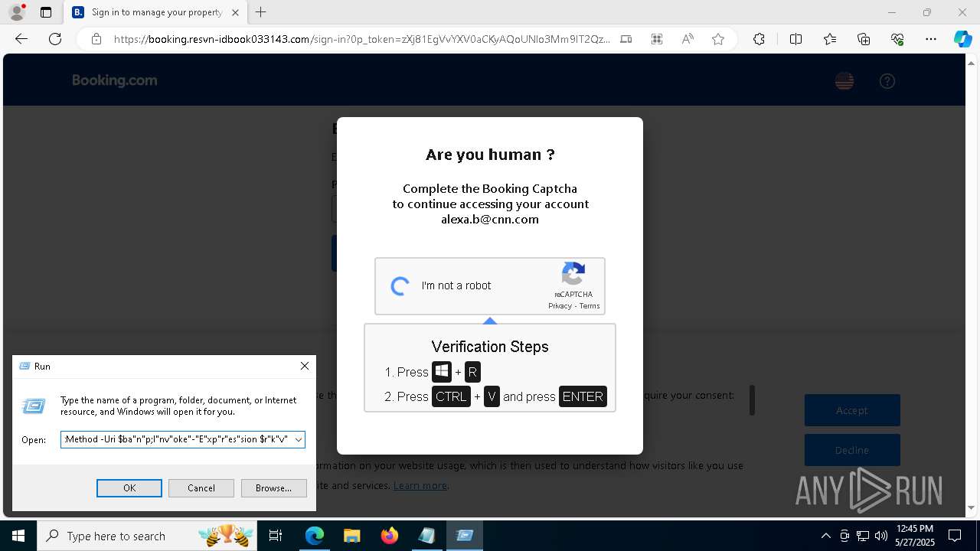Open the notification center icon

click(x=955, y=536)
